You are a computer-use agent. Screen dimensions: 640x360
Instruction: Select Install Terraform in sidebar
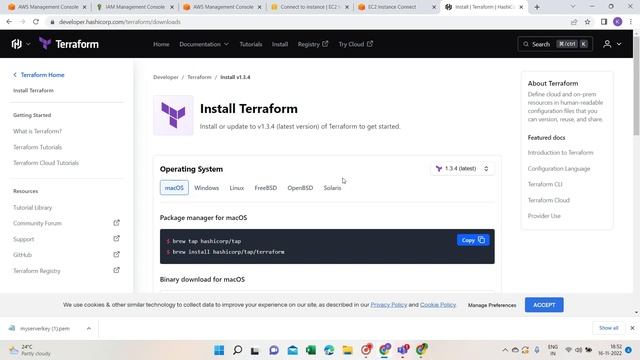(33, 90)
